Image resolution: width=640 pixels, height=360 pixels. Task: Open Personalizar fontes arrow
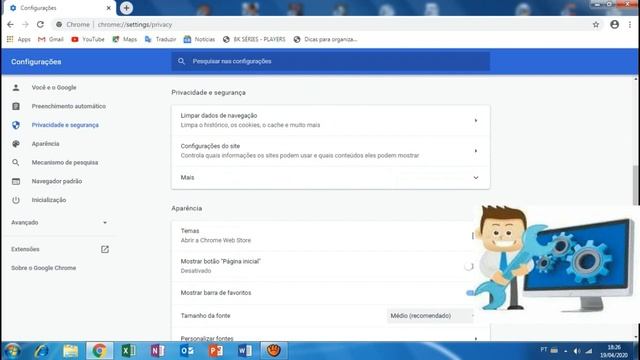click(476, 339)
